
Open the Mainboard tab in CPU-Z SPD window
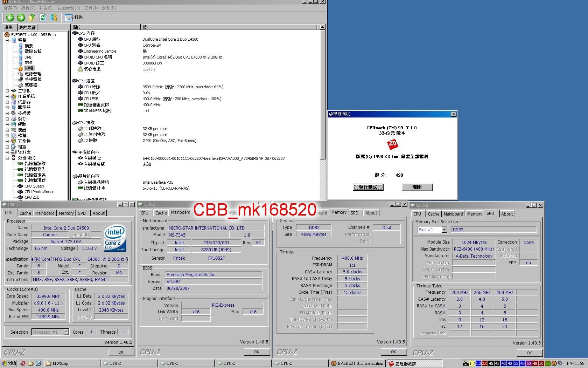(x=453, y=214)
